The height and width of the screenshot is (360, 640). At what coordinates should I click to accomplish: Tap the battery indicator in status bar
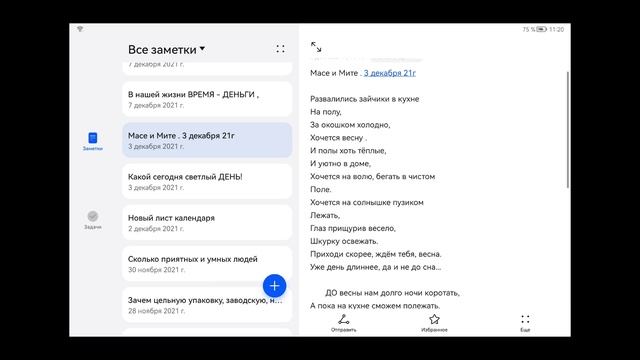541,29
